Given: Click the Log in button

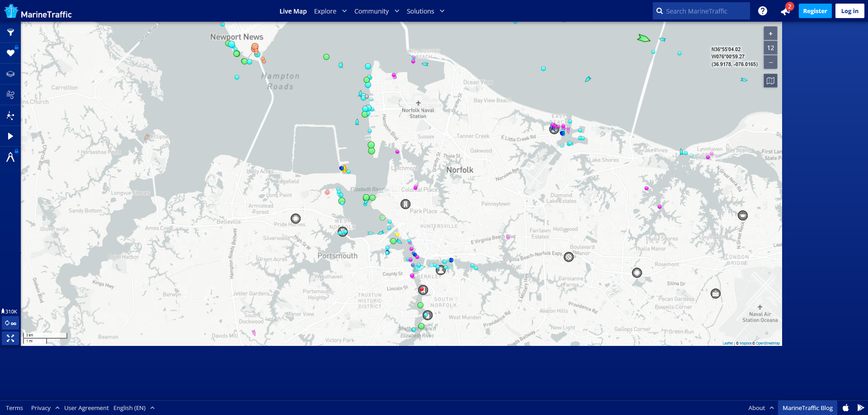Looking at the screenshot, I should [849, 11].
